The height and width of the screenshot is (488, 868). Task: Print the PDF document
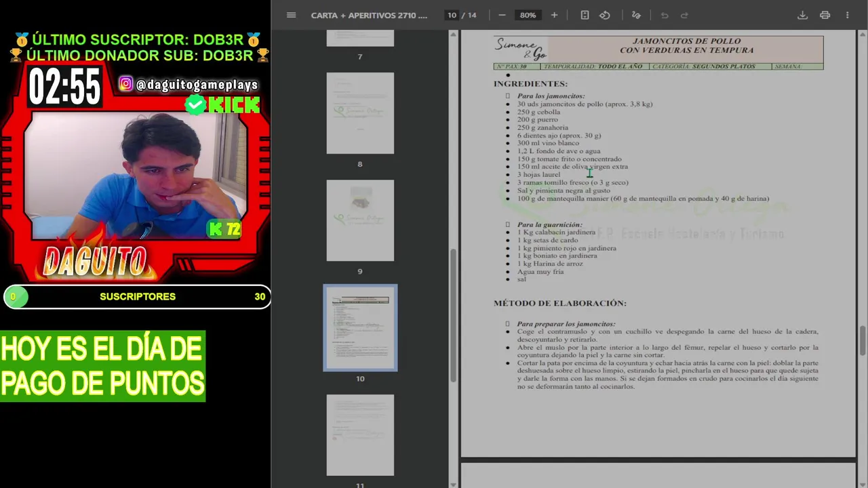[825, 15]
